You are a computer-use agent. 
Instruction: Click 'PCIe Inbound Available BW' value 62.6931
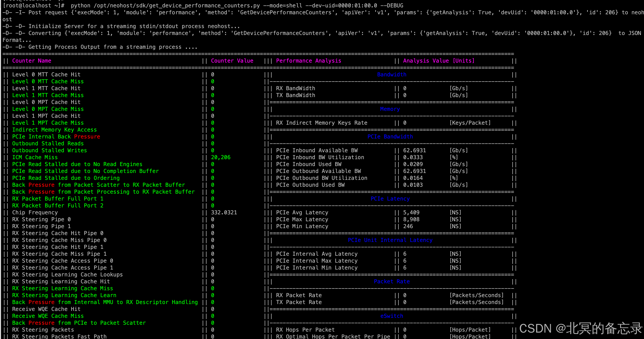[x=414, y=150]
